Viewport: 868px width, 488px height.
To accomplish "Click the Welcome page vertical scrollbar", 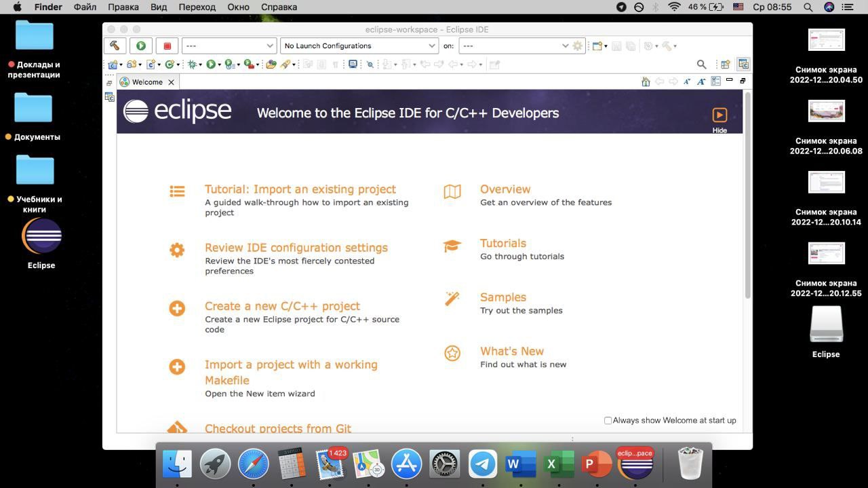I will 748,195.
